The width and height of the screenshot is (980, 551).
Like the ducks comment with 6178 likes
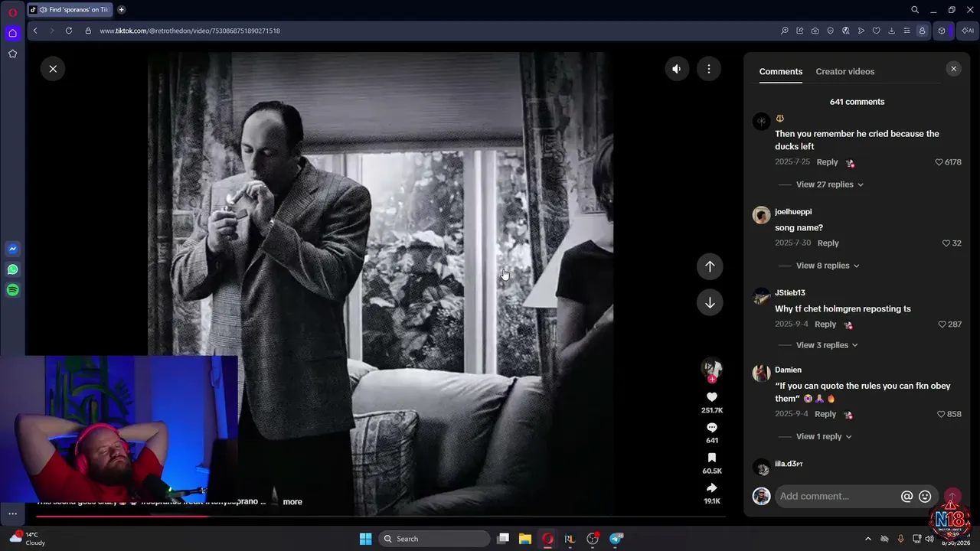pyautogui.click(x=939, y=162)
